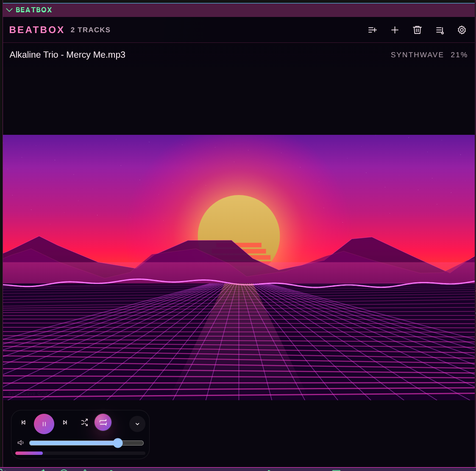Collapse the BEATBOX panel via its chevron
The height and width of the screenshot is (471, 476).
tap(9, 10)
